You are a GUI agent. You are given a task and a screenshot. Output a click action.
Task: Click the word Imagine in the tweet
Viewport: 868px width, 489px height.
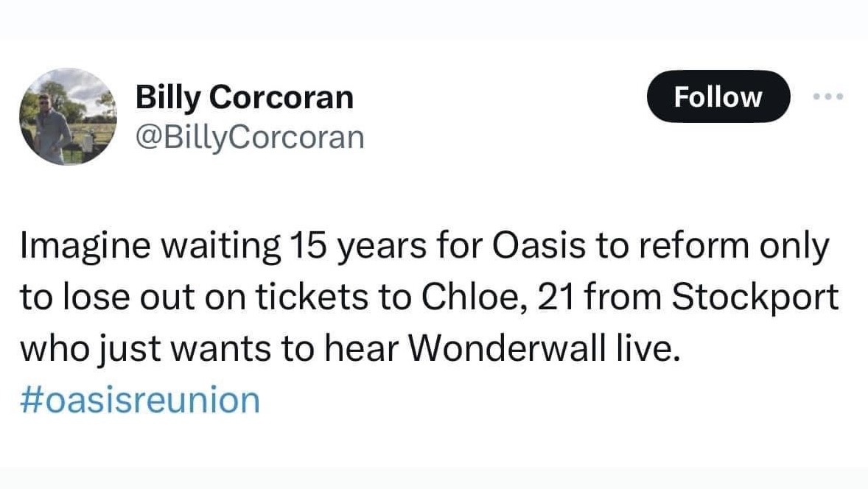(72, 247)
